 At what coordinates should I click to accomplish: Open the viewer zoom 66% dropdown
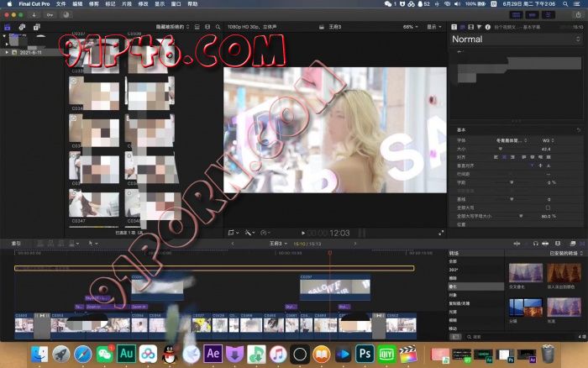click(x=410, y=27)
